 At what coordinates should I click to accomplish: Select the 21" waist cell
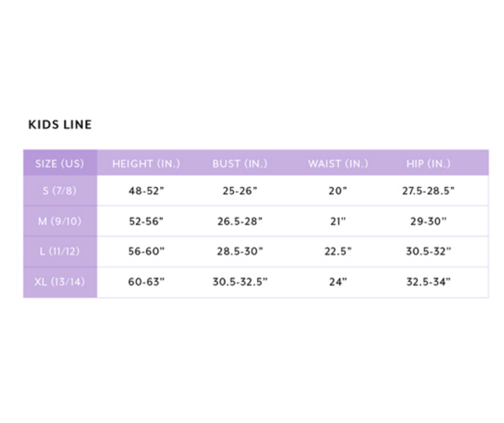338,221
